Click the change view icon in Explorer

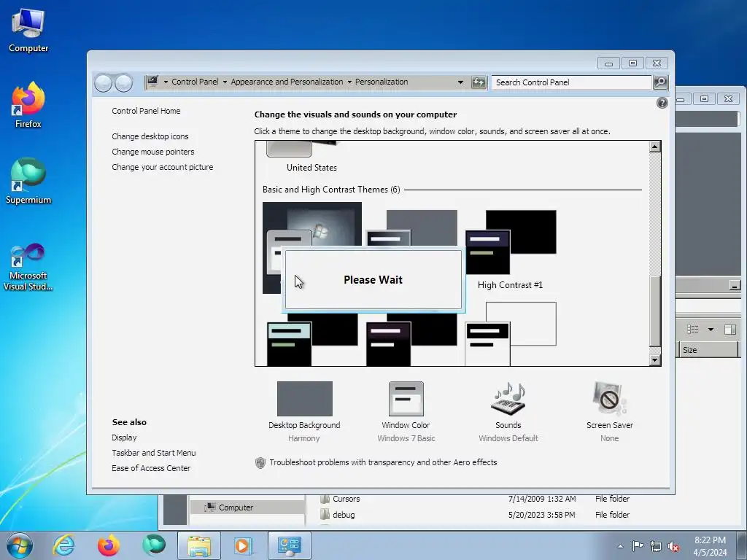(693, 330)
